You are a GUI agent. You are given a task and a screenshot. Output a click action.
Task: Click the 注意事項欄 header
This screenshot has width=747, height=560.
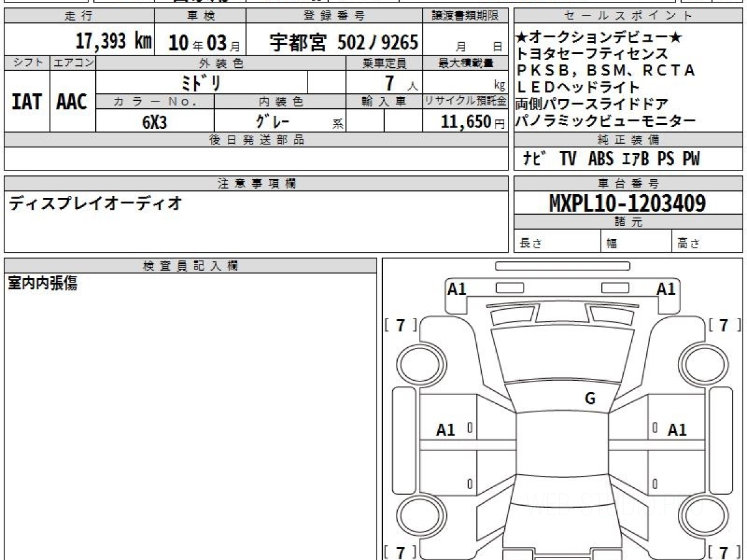coord(256,184)
